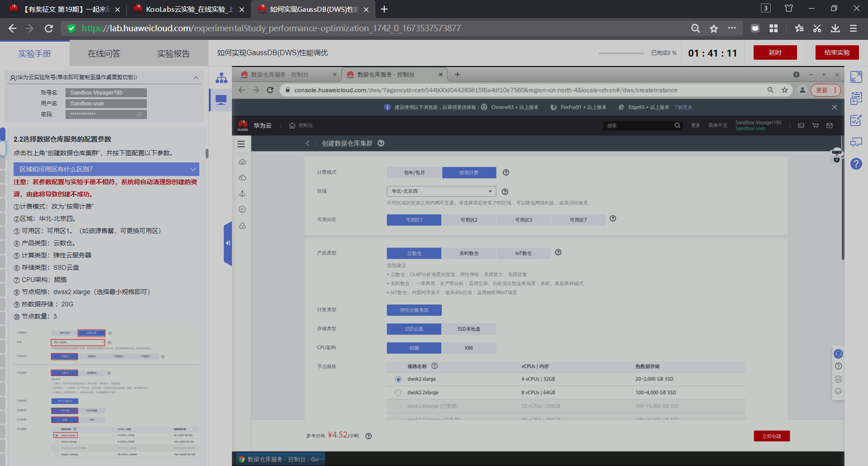
Task: Open the outer browser hamburger menu
Action: pos(854,29)
